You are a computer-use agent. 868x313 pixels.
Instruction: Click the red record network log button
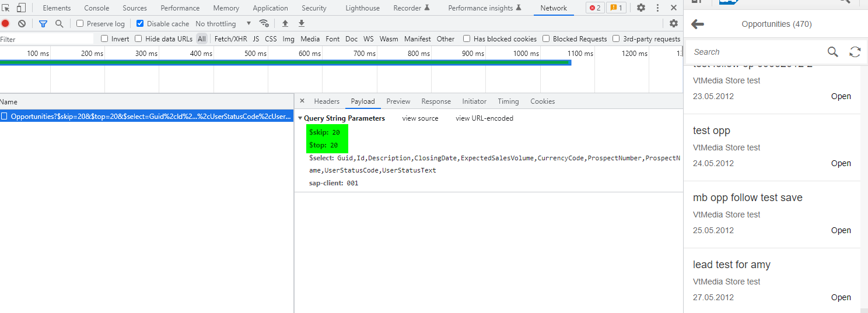coord(5,24)
